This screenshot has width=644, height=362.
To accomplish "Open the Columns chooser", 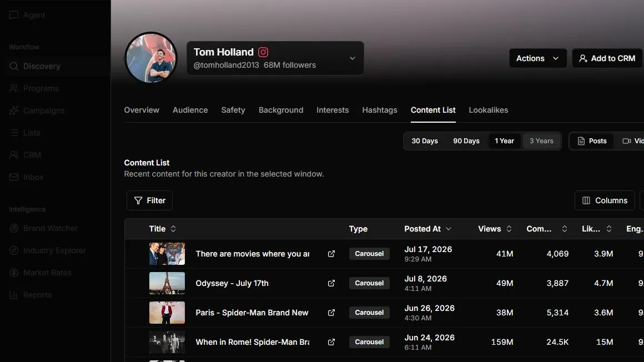I will 605,200.
